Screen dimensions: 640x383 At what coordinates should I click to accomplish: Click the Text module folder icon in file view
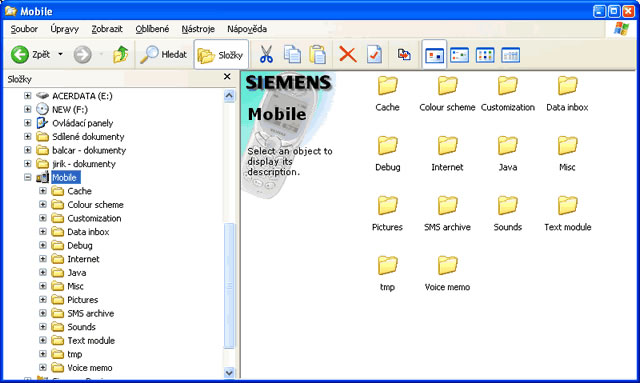point(567,205)
